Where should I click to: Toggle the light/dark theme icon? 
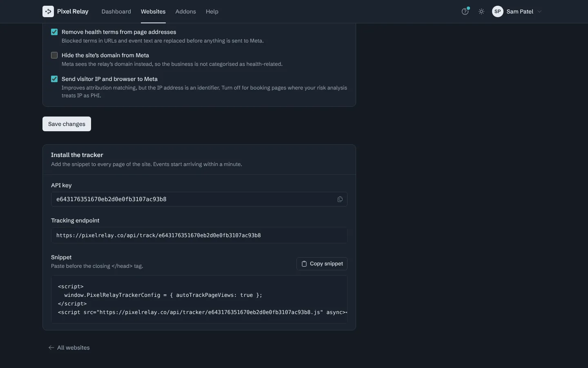pos(481,11)
